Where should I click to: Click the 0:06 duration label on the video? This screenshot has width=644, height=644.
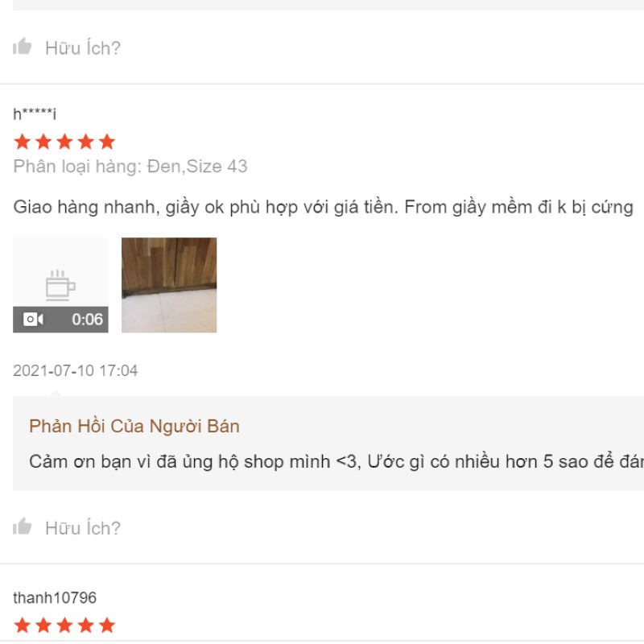click(87, 320)
